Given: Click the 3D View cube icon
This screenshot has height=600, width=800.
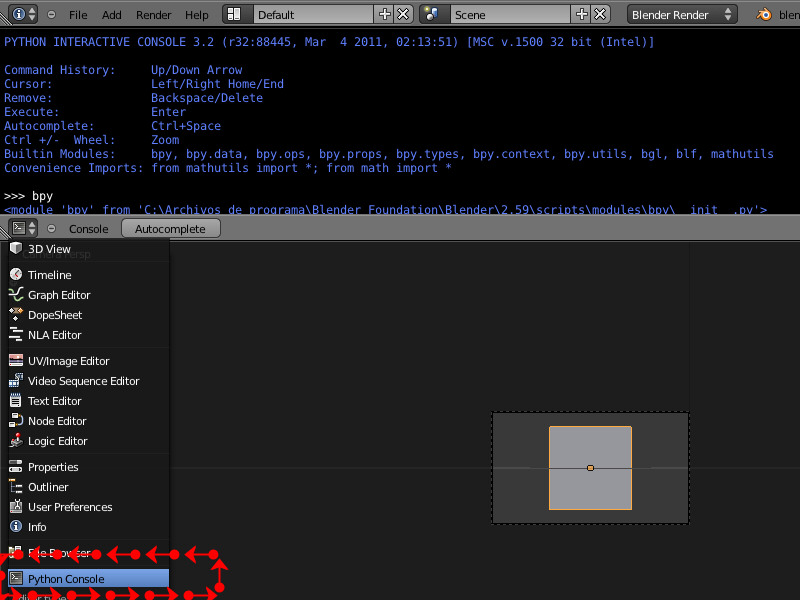Looking at the screenshot, I should 16,248.
